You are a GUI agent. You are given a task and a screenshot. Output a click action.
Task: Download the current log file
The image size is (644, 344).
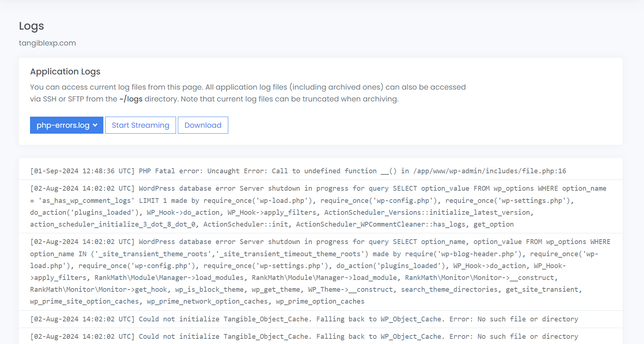coord(203,125)
